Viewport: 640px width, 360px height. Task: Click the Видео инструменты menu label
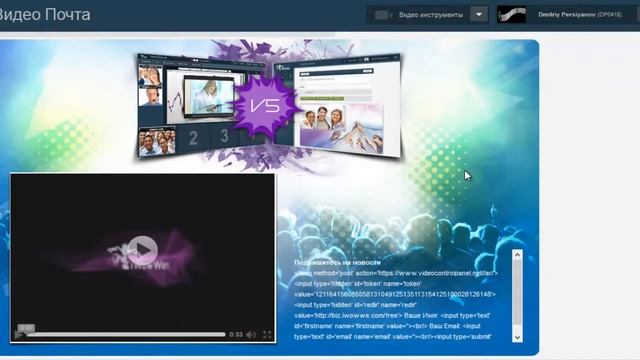click(x=431, y=15)
